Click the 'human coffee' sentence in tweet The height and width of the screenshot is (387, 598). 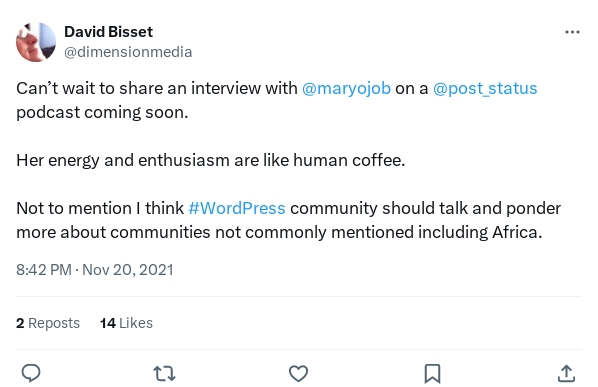pos(211,161)
